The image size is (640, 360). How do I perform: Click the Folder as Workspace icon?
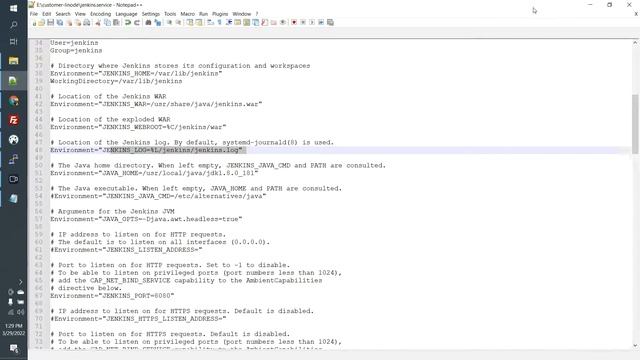[x=273, y=23]
